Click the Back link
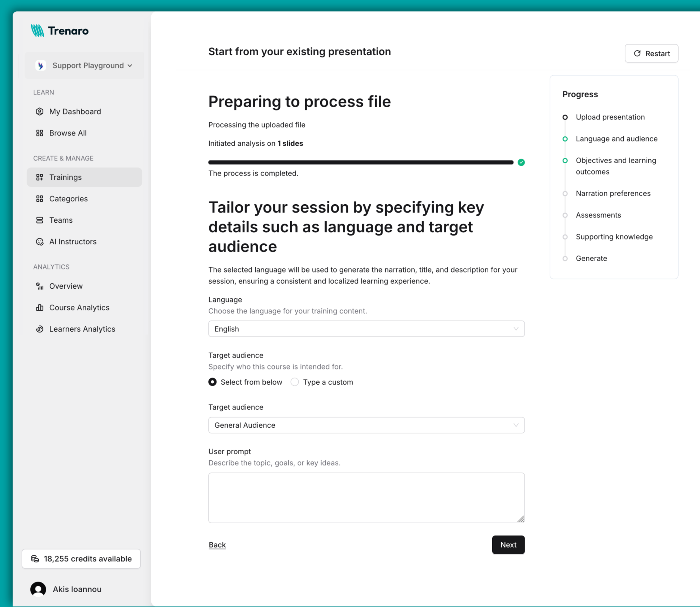700x607 pixels. 217,545
